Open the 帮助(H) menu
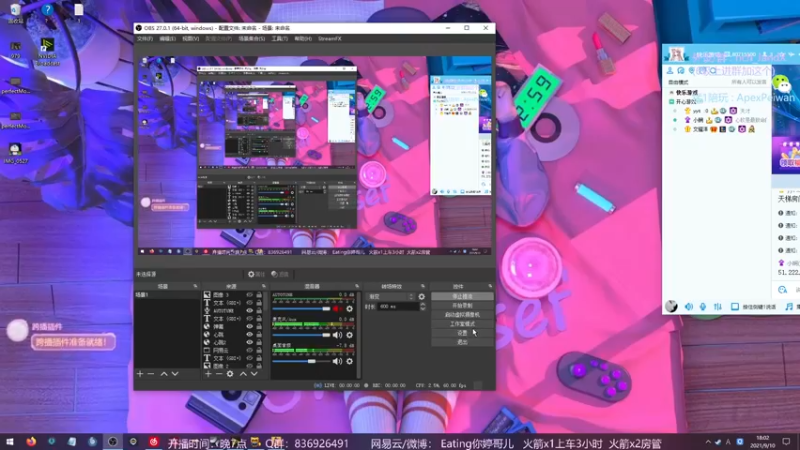Image resolution: width=800 pixels, height=450 pixels. coord(303,39)
